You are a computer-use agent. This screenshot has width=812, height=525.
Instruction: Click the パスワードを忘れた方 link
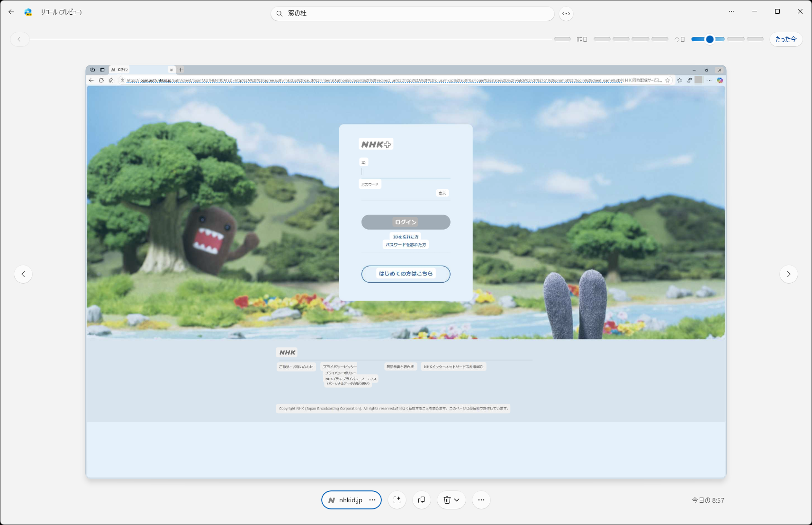pos(406,245)
